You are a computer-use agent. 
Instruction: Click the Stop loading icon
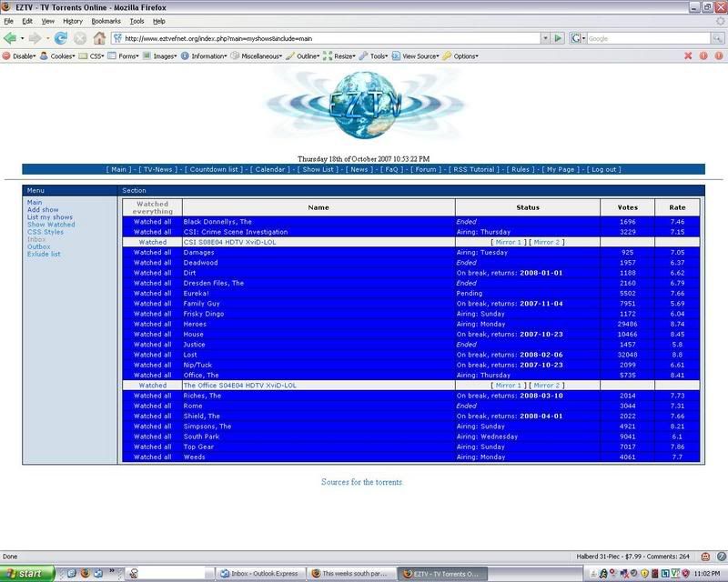pos(80,38)
